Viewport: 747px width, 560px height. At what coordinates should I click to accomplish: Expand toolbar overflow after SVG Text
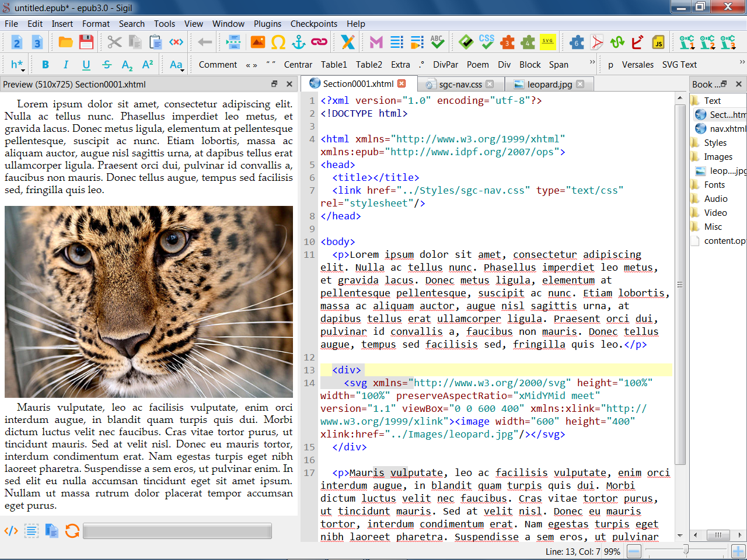pos(742,62)
